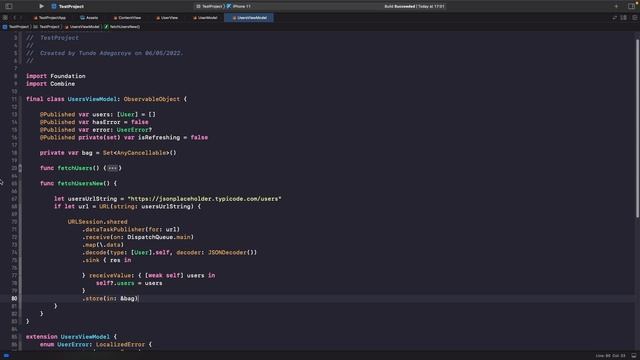Open the related items grid icon
The height and width of the screenshot is (360, 640).
pos(5,18)
